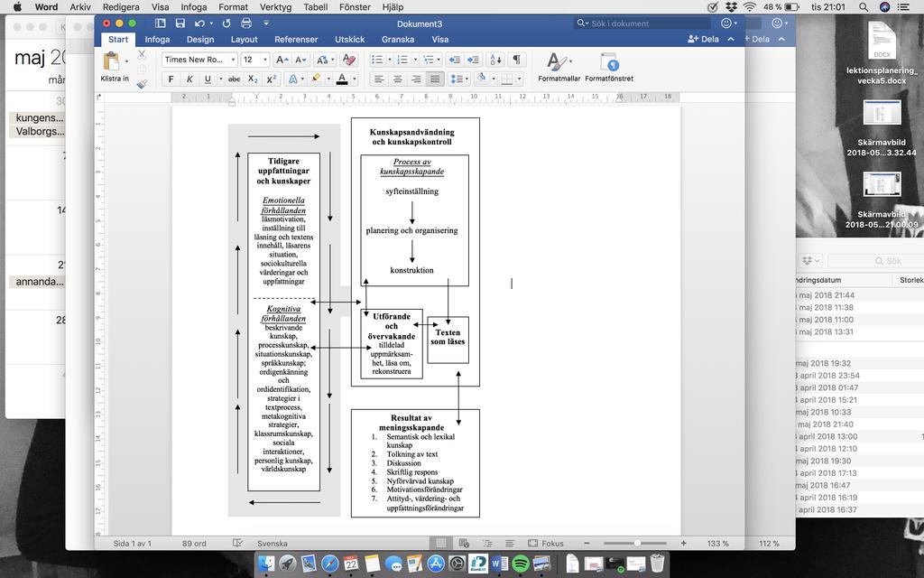The width and height of the screenshot is (924, 578).
Task: Open the numbered list style dropdown arrow
Action: coord(415,60)
